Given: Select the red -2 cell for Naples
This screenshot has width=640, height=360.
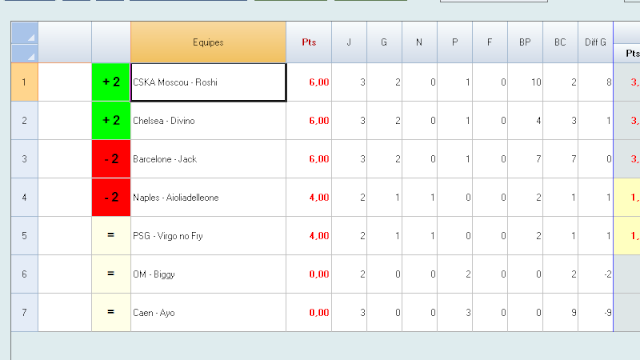Looking at the screenshot, I should click(x=111, y=197).
